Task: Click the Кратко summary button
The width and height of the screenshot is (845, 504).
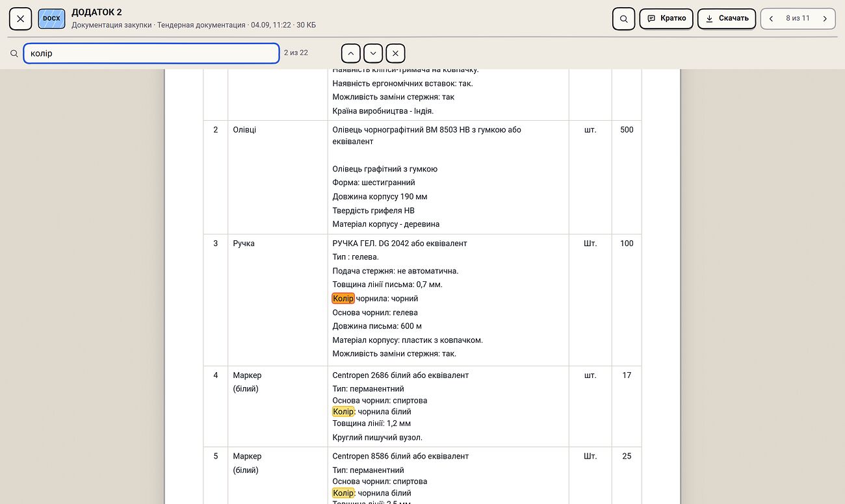Action: click(x=666, y=18)
